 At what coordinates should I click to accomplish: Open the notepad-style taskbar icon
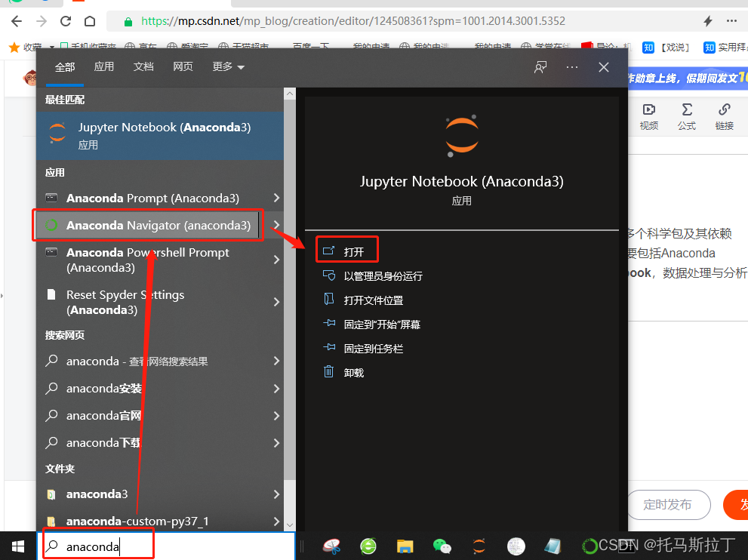tap(553, 546)
